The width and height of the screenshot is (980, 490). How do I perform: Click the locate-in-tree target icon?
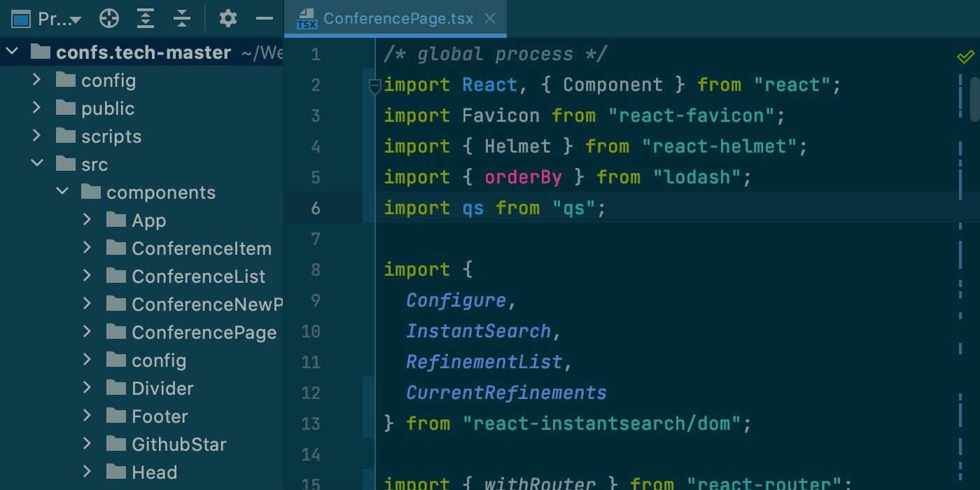[x=109, y=19]
